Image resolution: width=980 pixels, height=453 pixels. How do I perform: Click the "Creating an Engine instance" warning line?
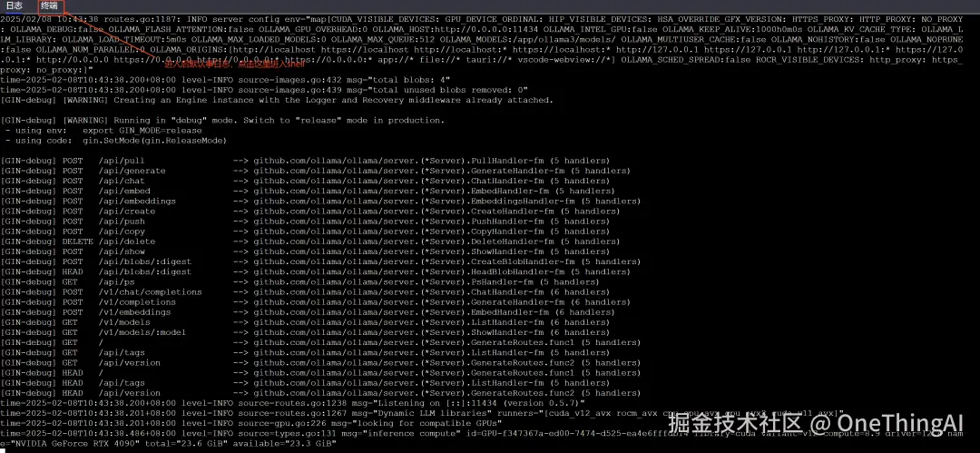(x=277, y=100)
